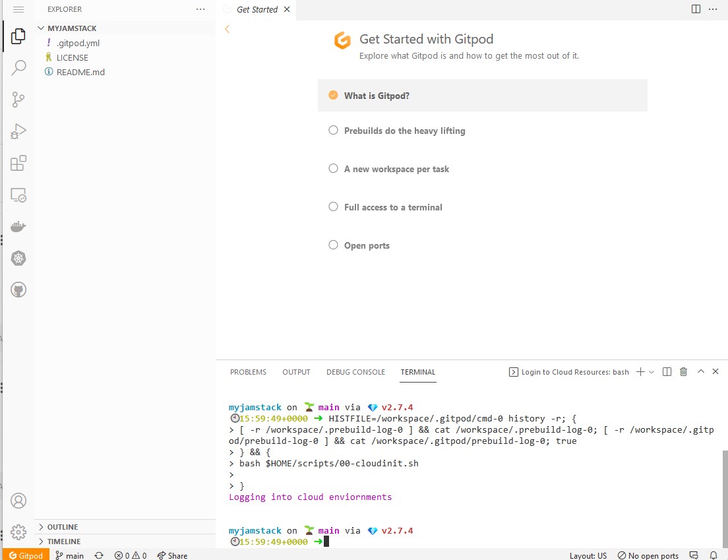This screenshot has width=728, height=560.
Task: Open notifications bell in status bar
Action: (713, 555)
